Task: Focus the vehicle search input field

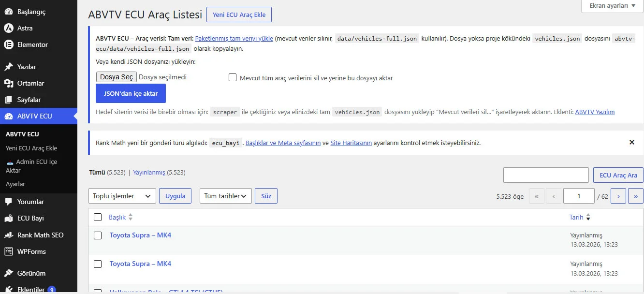Action: pos(546,175)
